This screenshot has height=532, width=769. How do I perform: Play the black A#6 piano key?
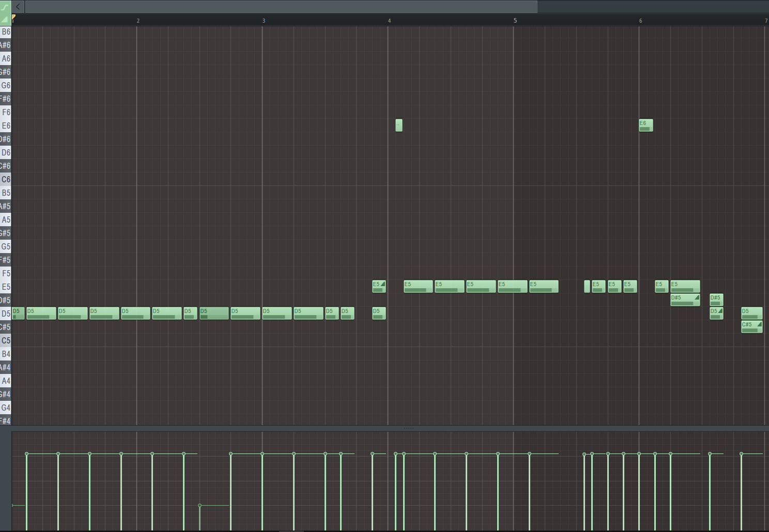[5, 45]
